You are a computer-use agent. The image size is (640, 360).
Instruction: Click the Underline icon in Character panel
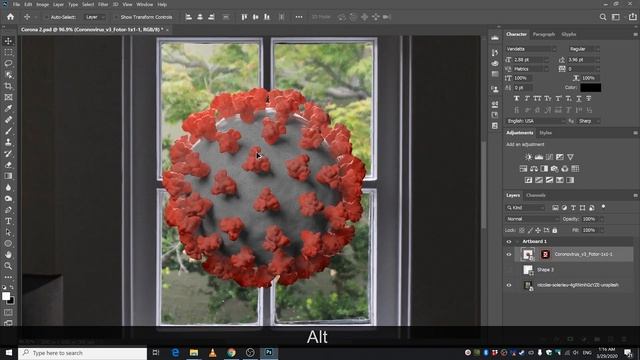pyautogui.click(x=579, y=98)
